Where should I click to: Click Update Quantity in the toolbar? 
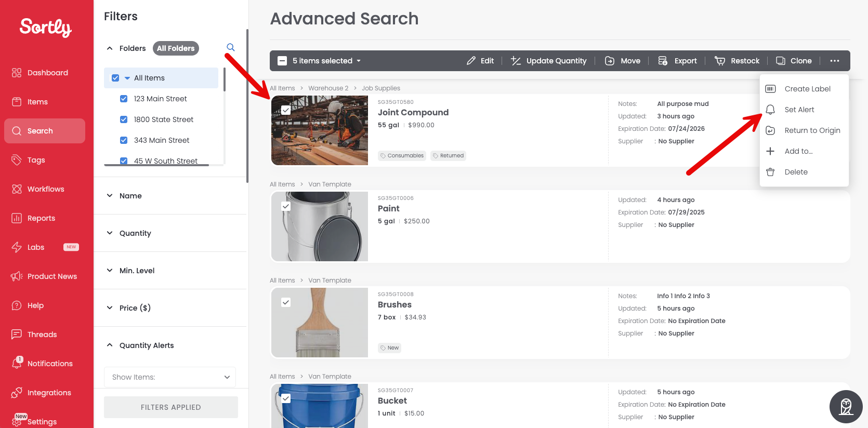click(548, 61)
